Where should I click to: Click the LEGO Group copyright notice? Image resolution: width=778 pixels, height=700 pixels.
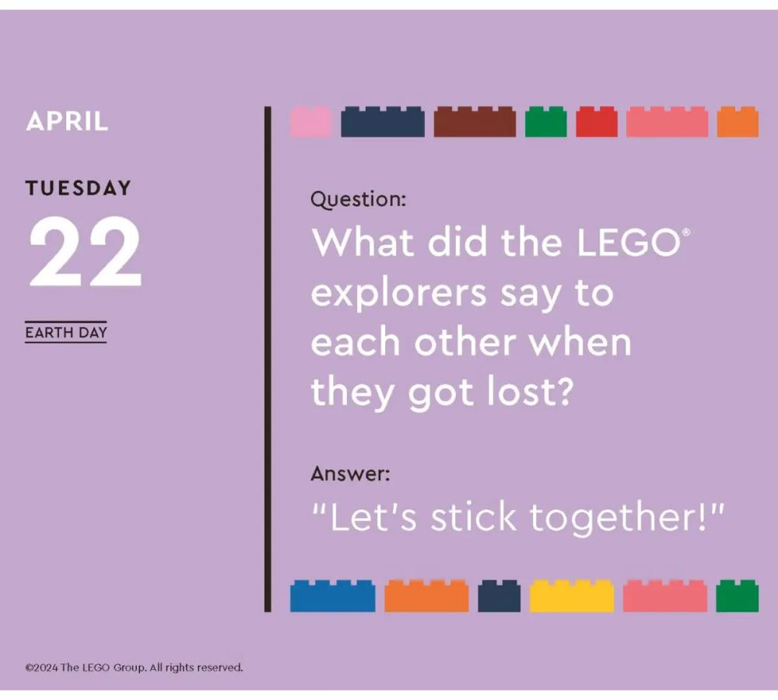pyautogui.click(x=134, y=667)
